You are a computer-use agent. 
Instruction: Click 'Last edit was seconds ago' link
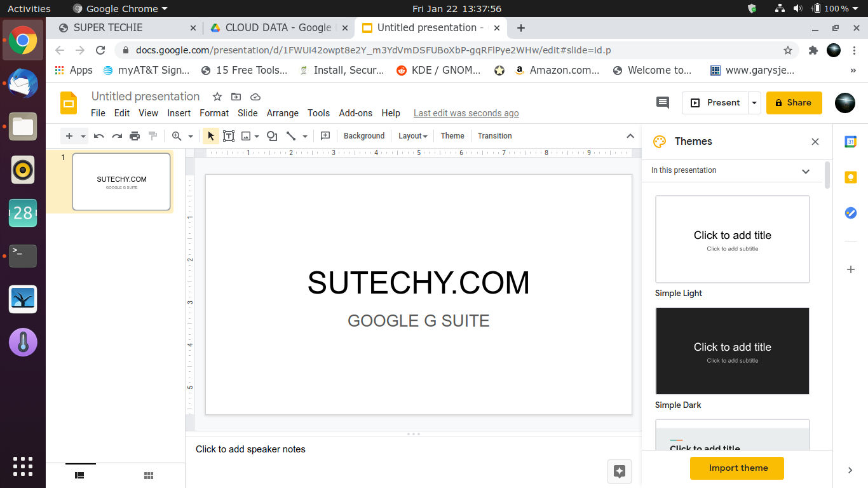(x=466, y=113)
